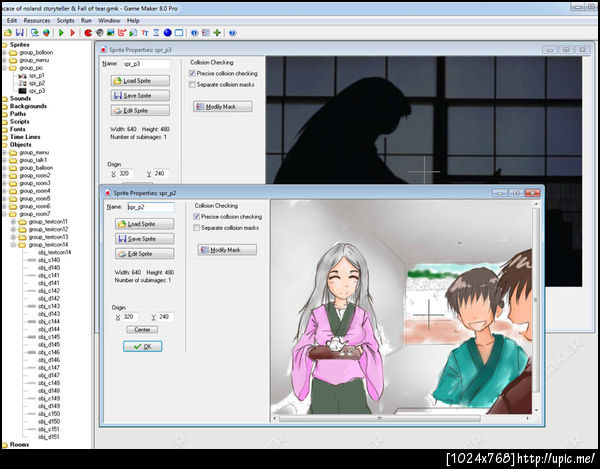The image size is (600, 469).
Task: Open Extension Packages green plus icon
Action: click(217, 33)
